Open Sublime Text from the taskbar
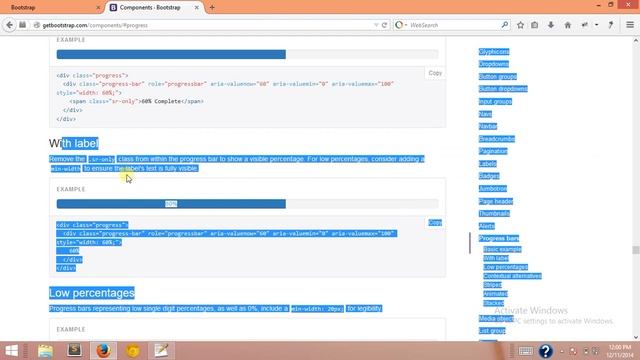This screenshot has width=640, height=360. pyautogui.click(x=74, y=350)
